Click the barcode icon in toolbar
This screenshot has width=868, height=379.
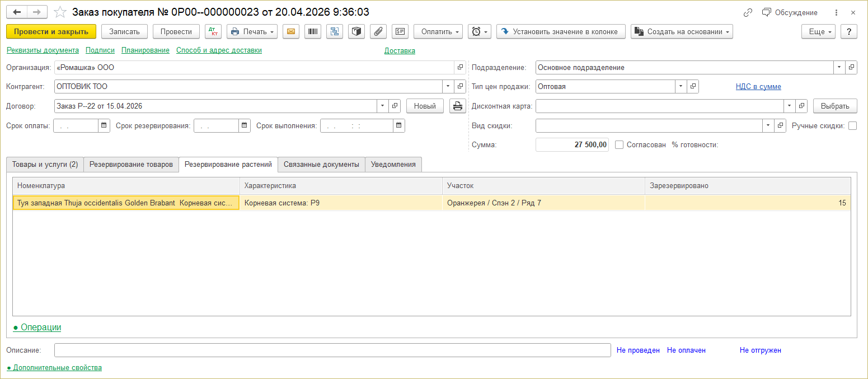[x=313, y=32]
